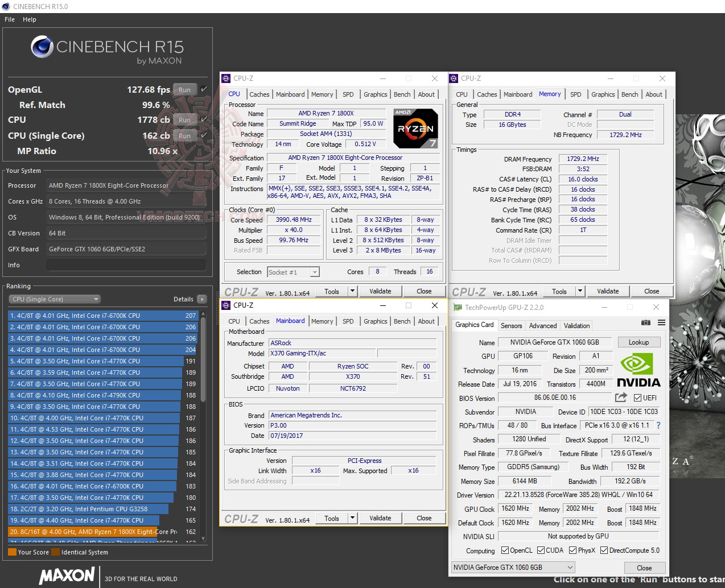Image resolution: width=725 pixels, height=588 pixels.
Task: Run the CPU benchmark
Action: (x=185, y=120)
